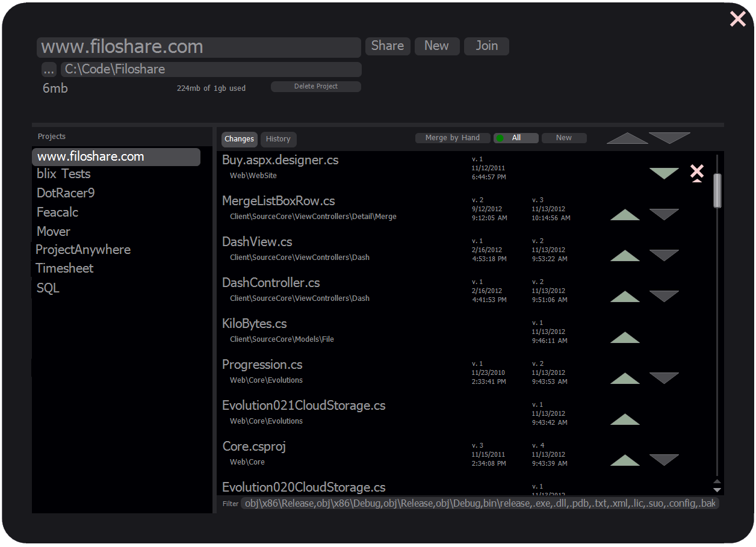The width and height of the screenshot is (756, 547).
Task: Switch to the Changes tab
Action: [x=240, y=139]
